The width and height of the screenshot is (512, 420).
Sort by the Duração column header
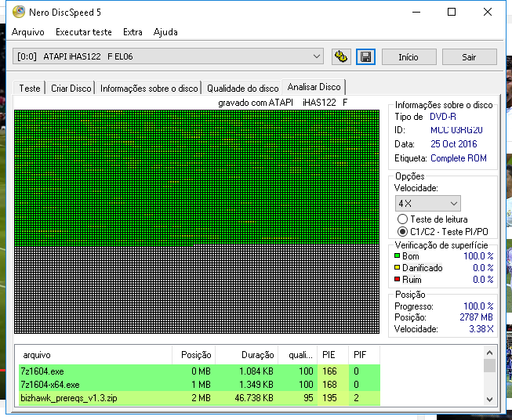[246, 355]
